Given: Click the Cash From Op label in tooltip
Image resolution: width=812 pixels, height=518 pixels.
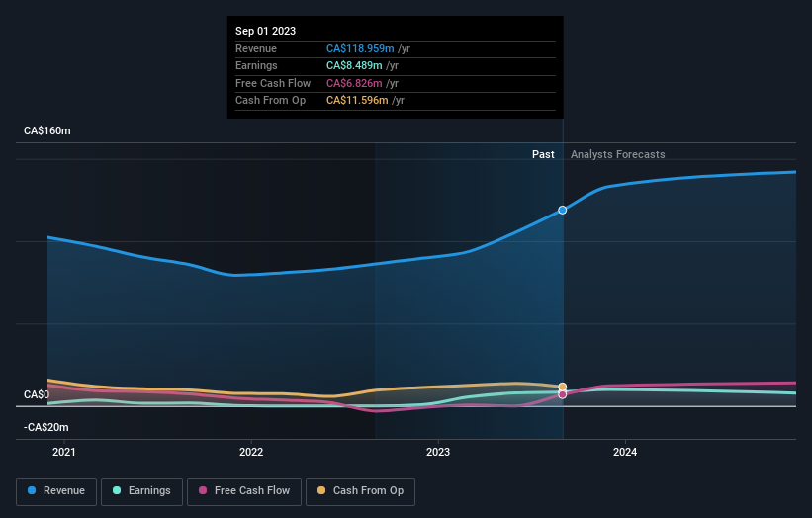Looking at the screenshot, I should 270,101.
